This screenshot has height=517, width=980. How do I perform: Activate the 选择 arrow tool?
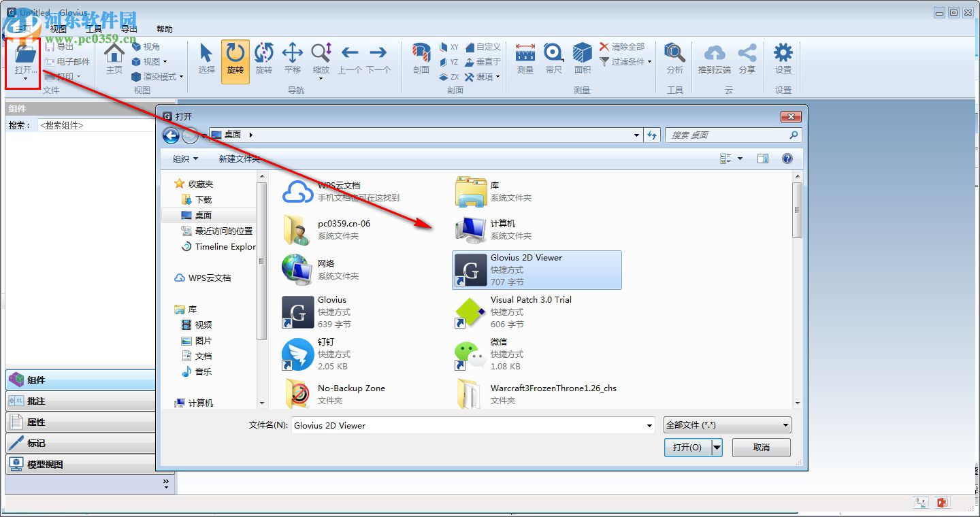tap(206, 59)
